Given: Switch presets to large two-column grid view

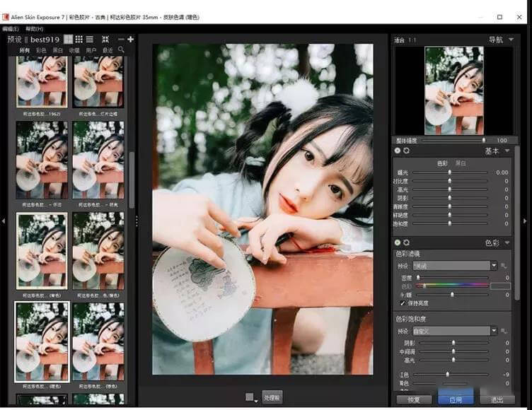Looking at the screenshot, I should 68,40.
